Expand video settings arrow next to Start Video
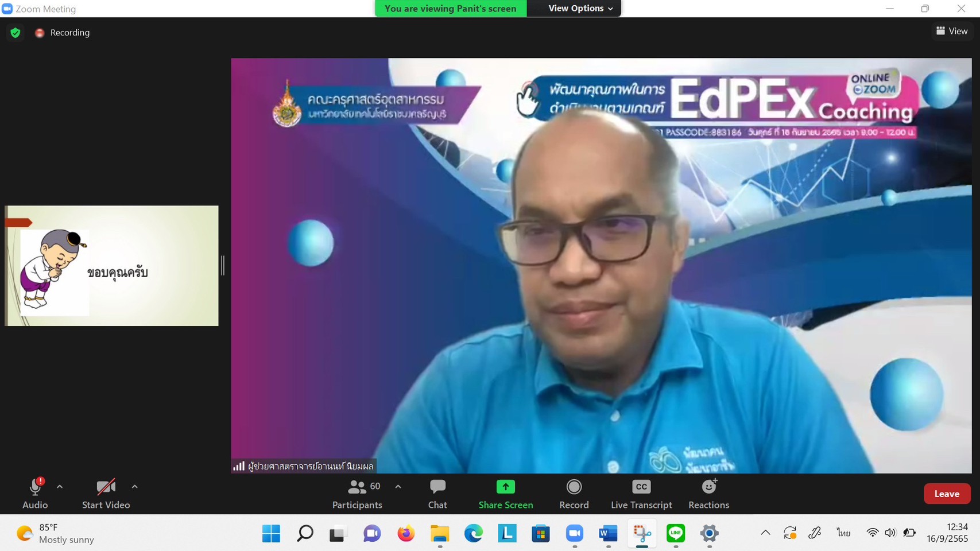Viewport: 980px width, 551px height. [x=134, y=487]
